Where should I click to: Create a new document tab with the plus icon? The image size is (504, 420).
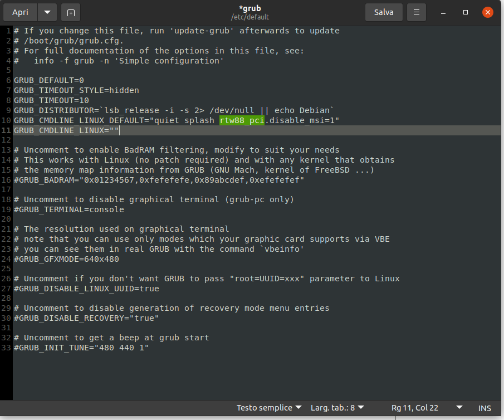71,12
